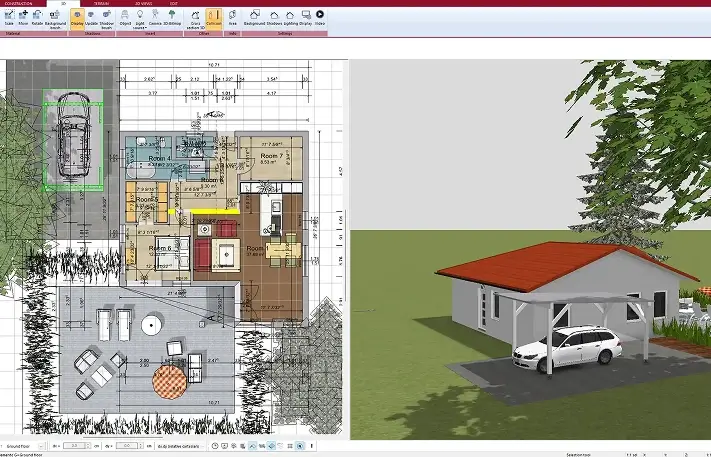Open the Light source dropdown

140,19
